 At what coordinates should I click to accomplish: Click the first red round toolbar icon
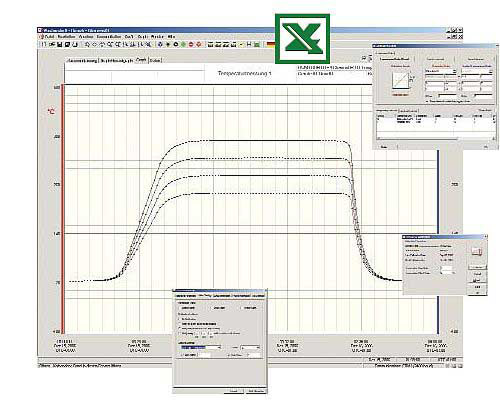pyautogui.click(x=191, y=44)
